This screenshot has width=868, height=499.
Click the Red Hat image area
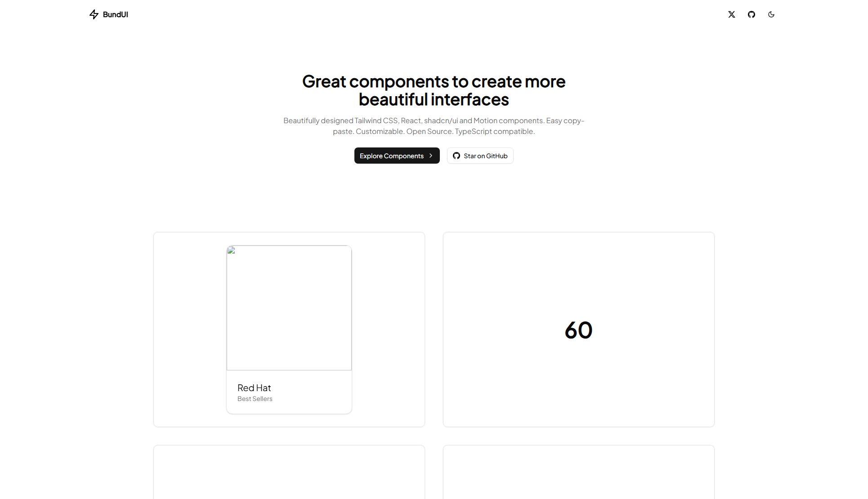point(289,308)
